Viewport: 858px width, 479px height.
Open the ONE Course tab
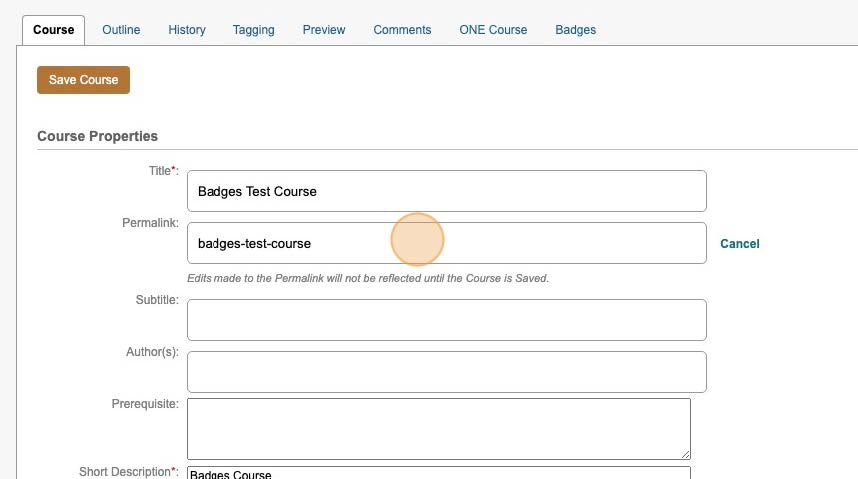493,30
